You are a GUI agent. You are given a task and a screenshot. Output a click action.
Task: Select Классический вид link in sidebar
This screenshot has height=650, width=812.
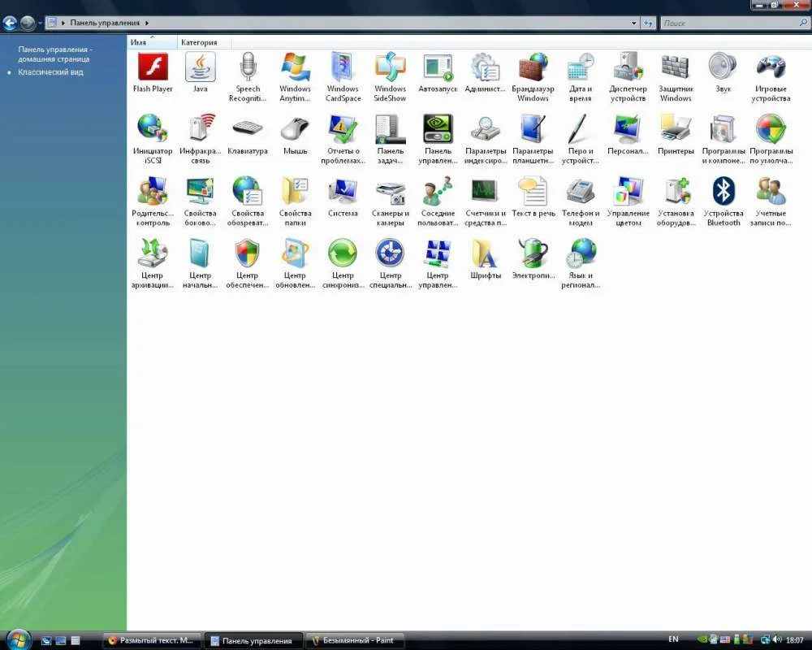coord(50,72)
